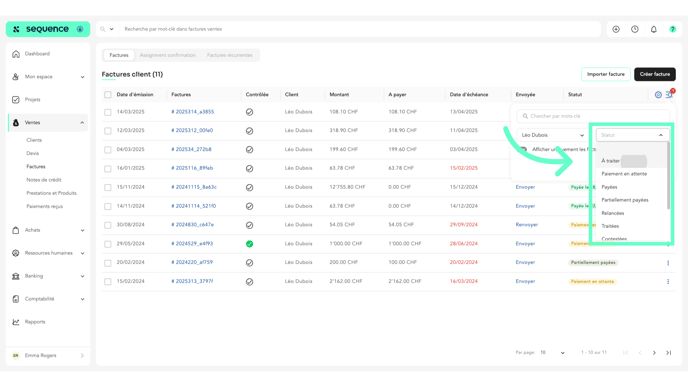
Task: Click the Comptabilité document icon
Action: click(x=16, y=299)
